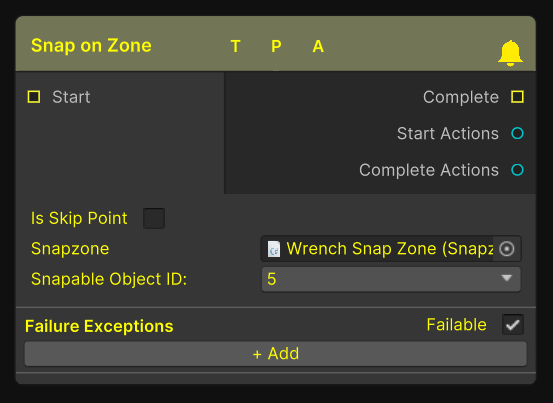Click the Start input port square
This screenshot has height=403, width=553.
tap(34, 97)
